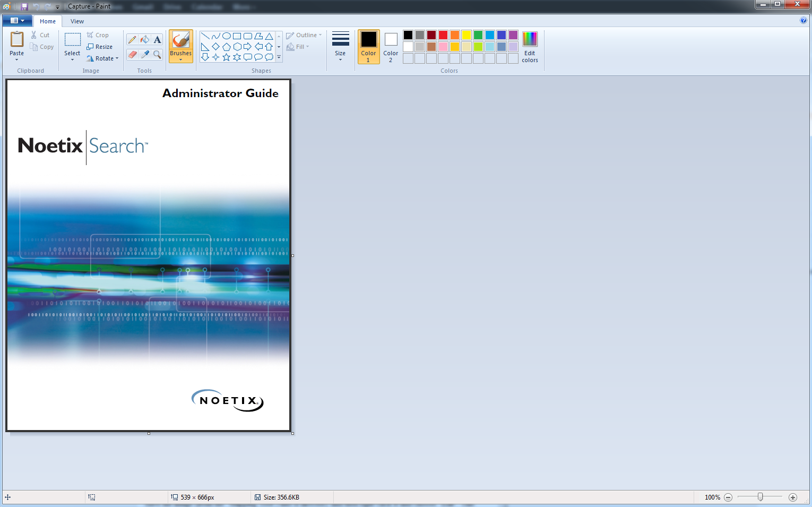Screen dimensions: 812x507
Task: Select the Fill with color bucket tool
Action: [x=145, y=40]
